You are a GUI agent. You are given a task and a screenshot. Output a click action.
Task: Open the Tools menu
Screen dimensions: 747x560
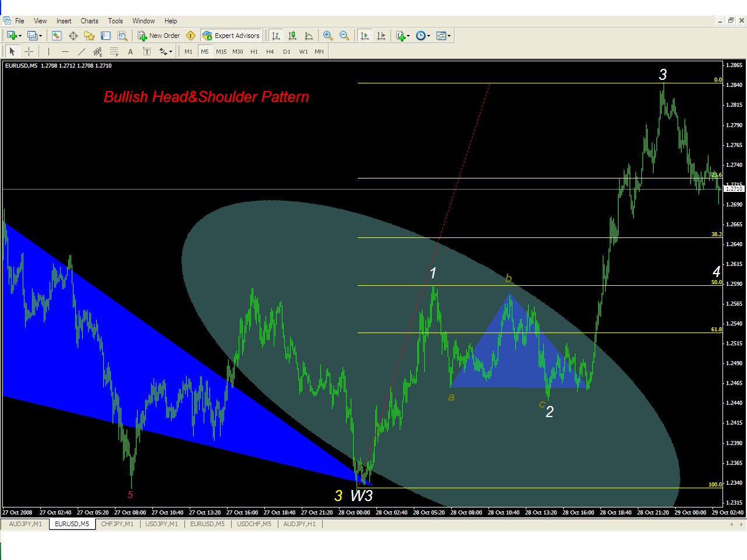click(x=116, y=21)
